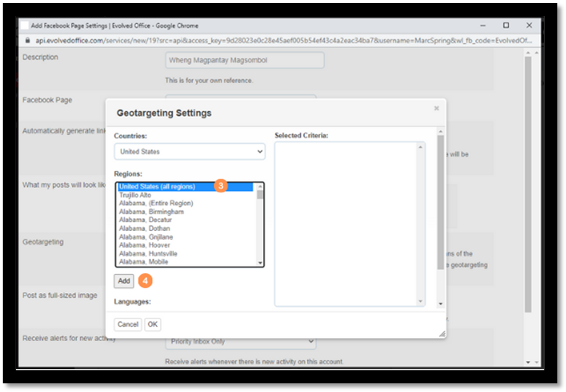
Task: Click the Chrome window favicon icon
Action: click(x=25, y=26)
